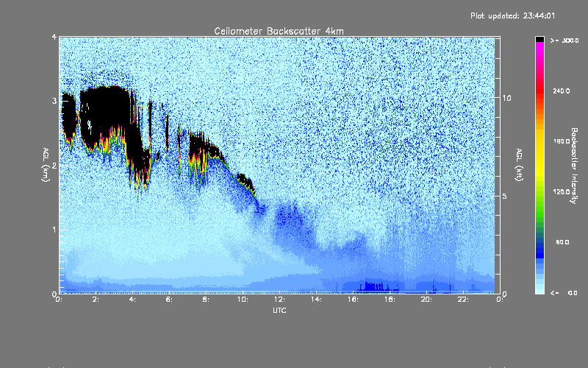Click the 'Plot updated: 23:44:01' timestamp
This screenshot has width=588, height=368.
point(512,15)
